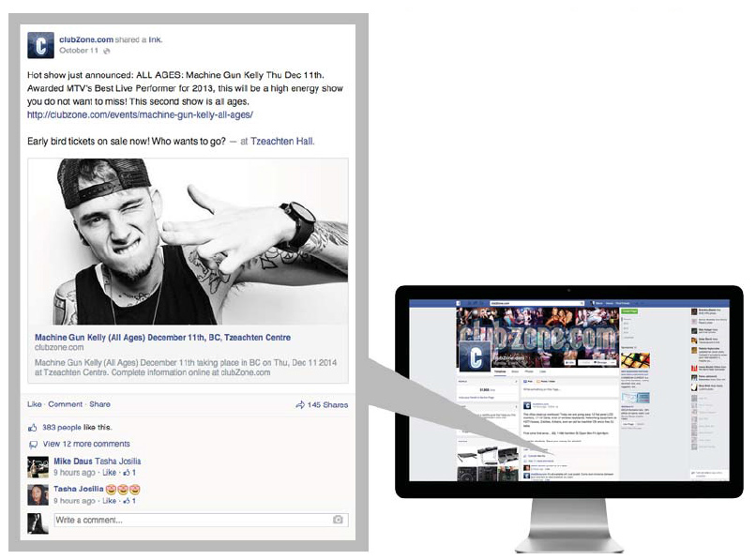Image resolution: width=756 pixels, height=560 pixels.
Task: Click the Tasha Josilia mention in Mike's comment
Action: pos(118,462)
